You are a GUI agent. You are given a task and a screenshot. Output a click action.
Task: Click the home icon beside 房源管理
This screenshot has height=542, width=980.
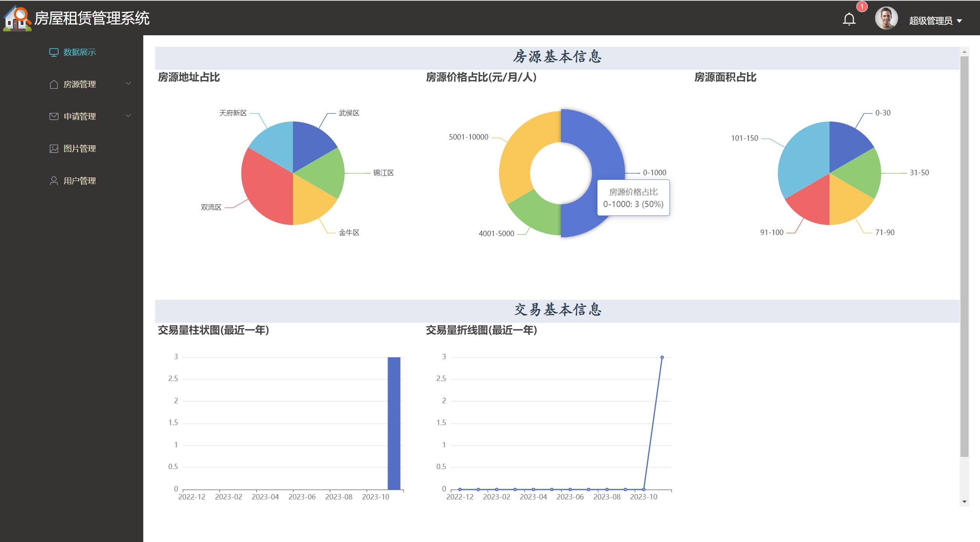54,84
